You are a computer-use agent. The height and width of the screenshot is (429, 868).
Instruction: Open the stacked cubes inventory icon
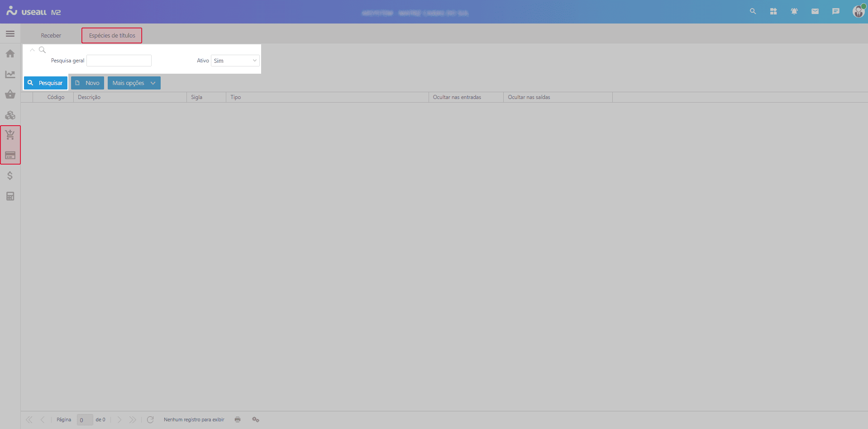tap(10, 115)
